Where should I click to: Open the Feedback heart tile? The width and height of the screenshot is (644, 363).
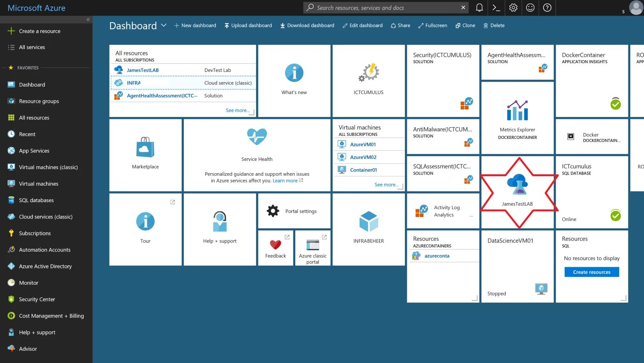click(276, 248)
